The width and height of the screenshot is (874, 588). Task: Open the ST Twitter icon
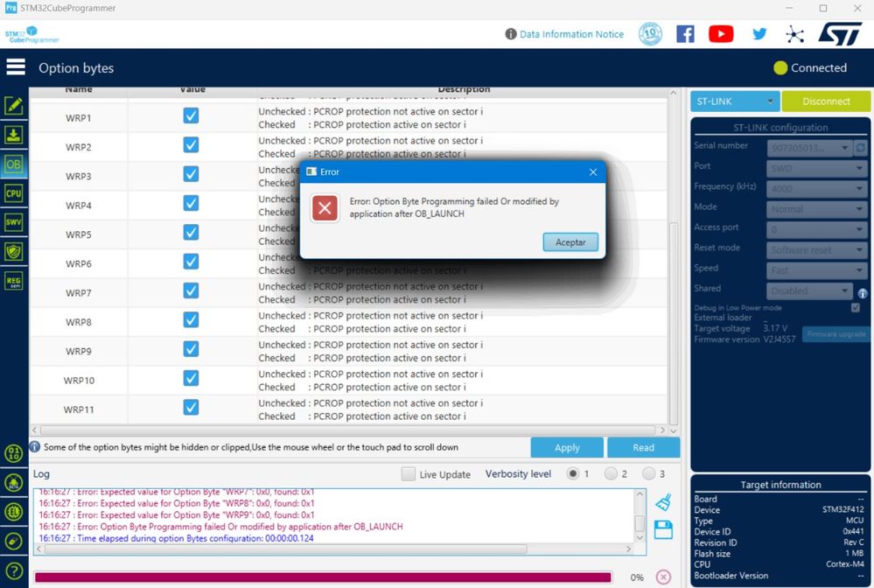[x=759, y=34]
